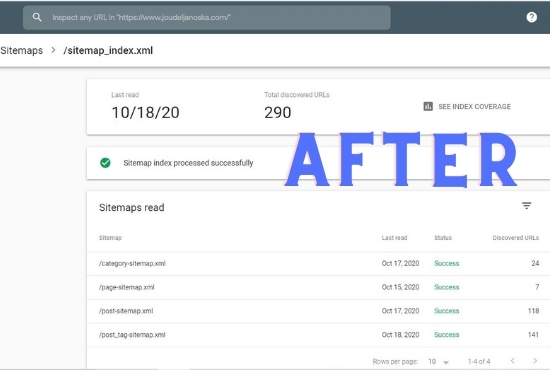Click the index coverage chart icon
This screenshot has height=370, width=550.
click(x=428, y=106)
